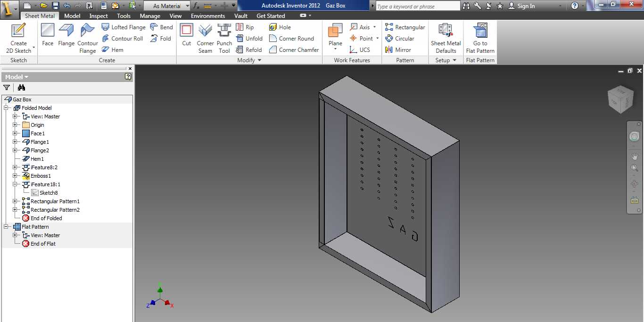The width and height of the screenshot is (644, 322).
Task: Collapse the iFeature18:1 node
Action: coord(15,184)
